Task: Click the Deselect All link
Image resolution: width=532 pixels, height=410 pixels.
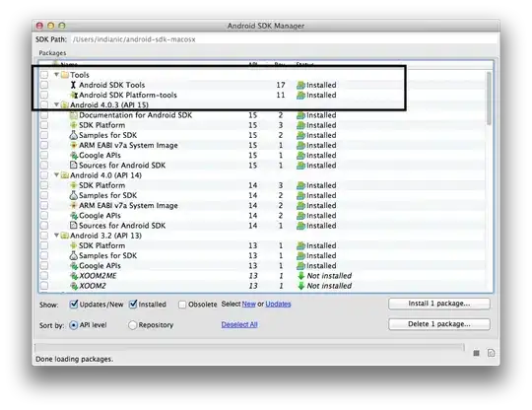Action: [239, 324]
